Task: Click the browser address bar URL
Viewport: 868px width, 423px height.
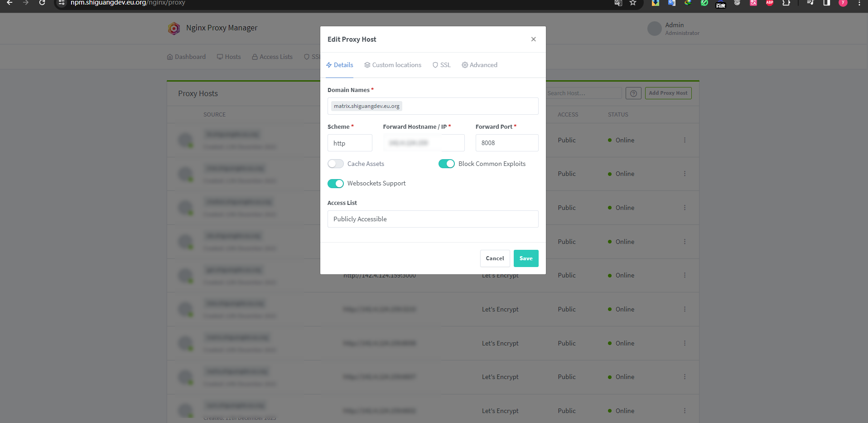Action: coord(128,3)
